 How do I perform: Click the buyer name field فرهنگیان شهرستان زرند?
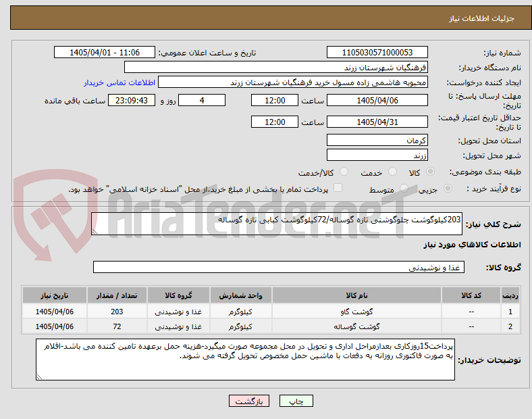[x=276, y=67]
